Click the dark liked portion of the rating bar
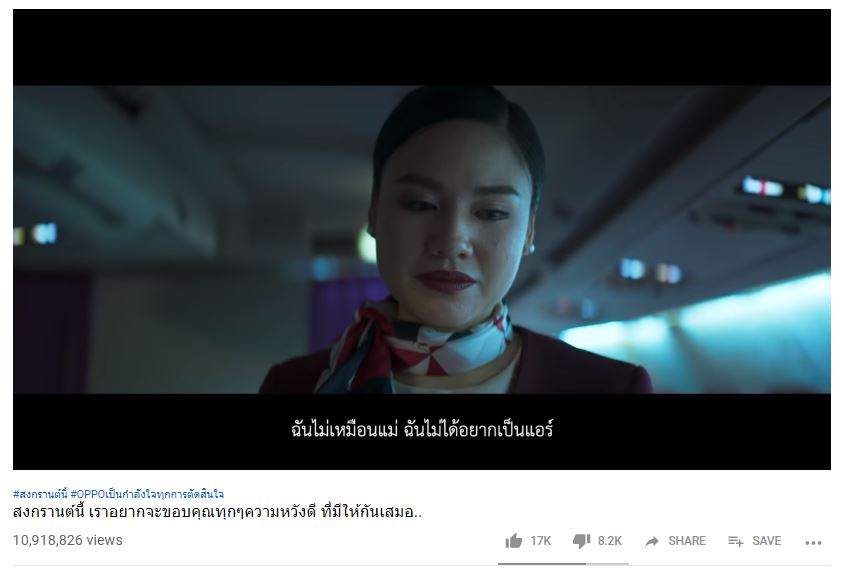Viewport: 841px width, 576px height. 542,564
